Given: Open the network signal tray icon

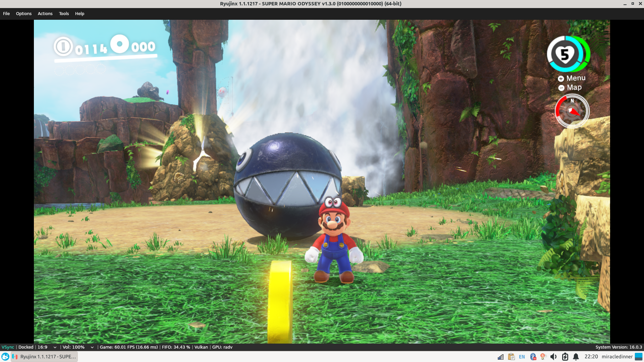Looking at the screenshot, I should [x=500, y=357].
